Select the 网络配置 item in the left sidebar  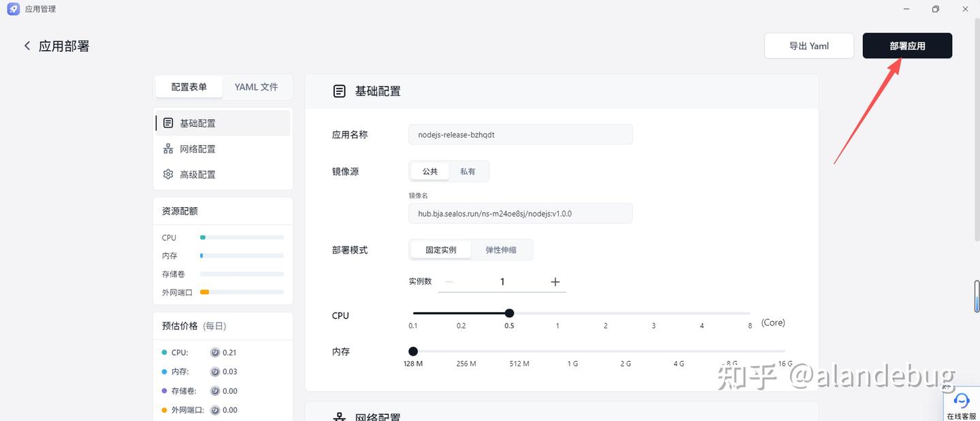point(198,149)
